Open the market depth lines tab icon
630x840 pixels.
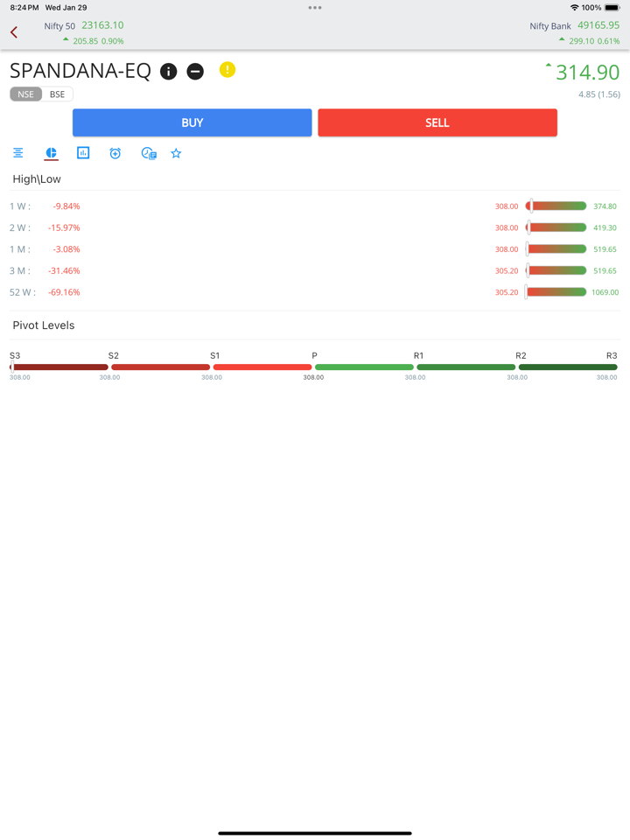point(18,153)
